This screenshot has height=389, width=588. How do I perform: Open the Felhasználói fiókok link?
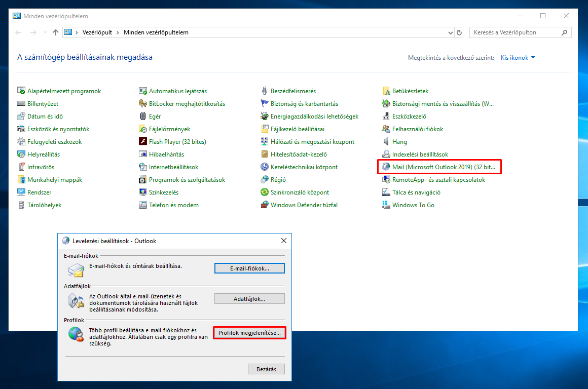[x=417, y=129]
